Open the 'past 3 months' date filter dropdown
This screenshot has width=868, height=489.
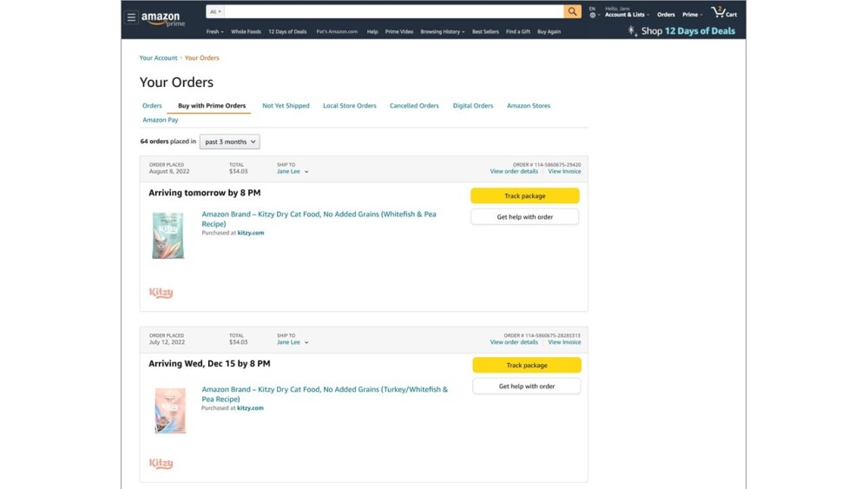(x=229, y=142)
